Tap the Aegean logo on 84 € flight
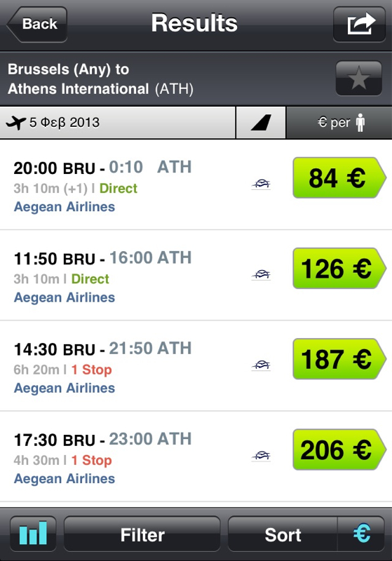This screenshot has width=392, height=561. tap(261, 184)
